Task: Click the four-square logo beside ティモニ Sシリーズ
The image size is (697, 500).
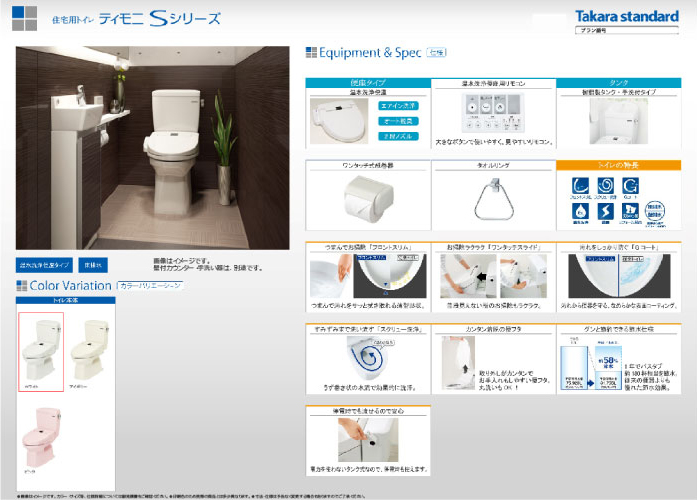Action: [x=24, y=18]
